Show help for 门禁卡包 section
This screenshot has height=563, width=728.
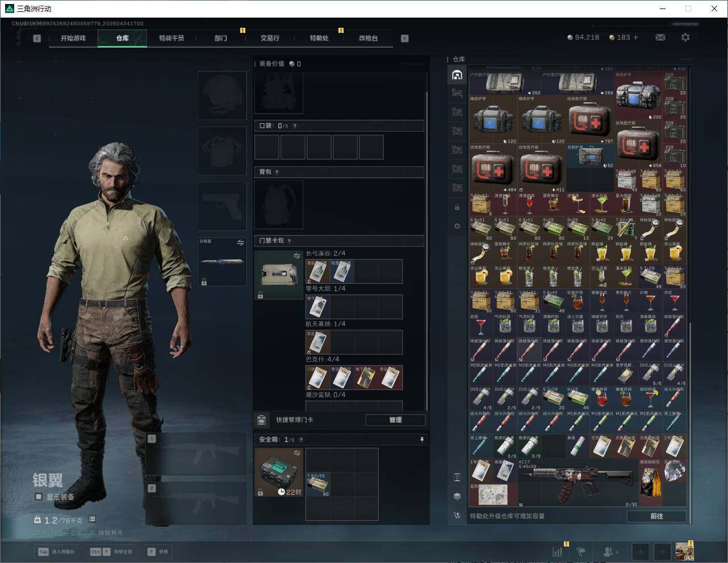click(x=290, y=241)
